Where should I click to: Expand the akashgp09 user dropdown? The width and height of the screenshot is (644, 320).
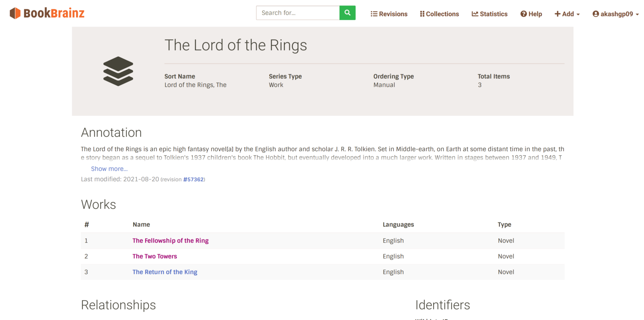coord(615,14)
